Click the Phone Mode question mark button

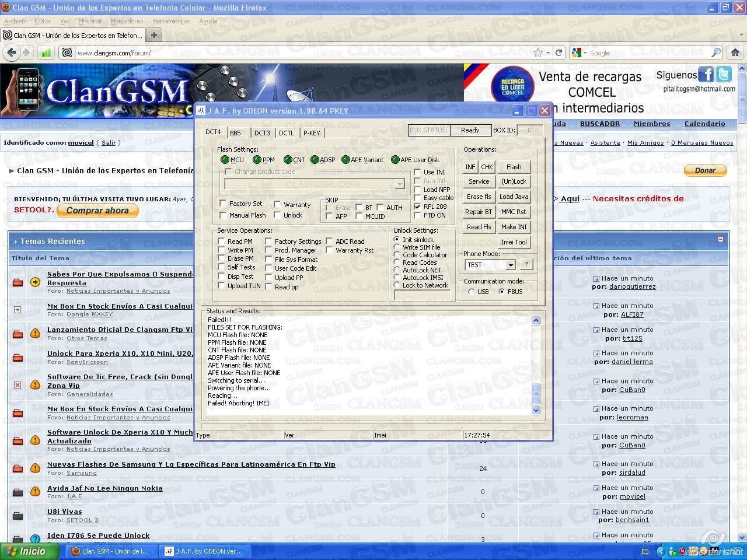pyautogui.click(x=526, y=264)
